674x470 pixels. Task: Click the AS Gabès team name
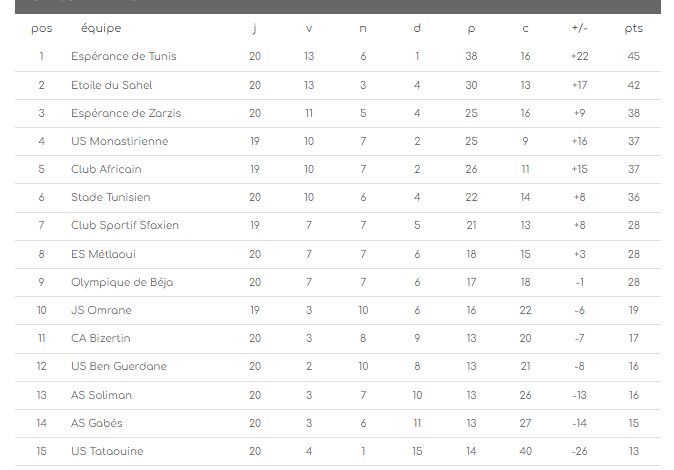click(98, 423)
